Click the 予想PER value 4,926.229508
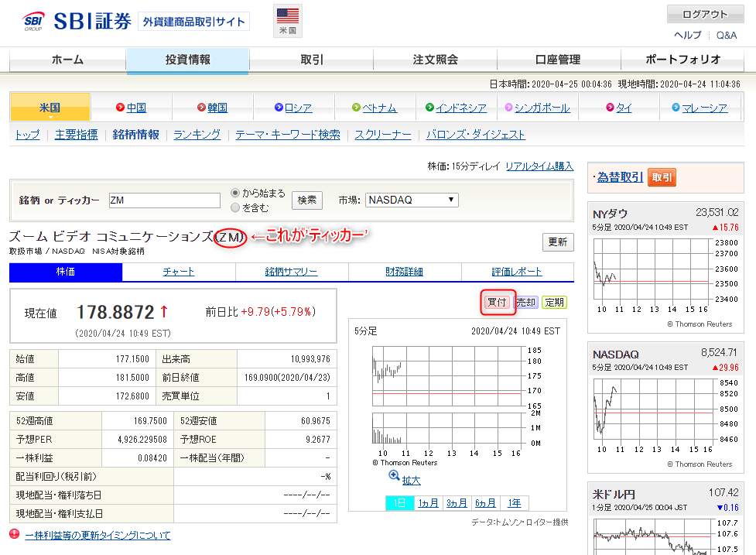The image size is (756, 555). point(142,440)
